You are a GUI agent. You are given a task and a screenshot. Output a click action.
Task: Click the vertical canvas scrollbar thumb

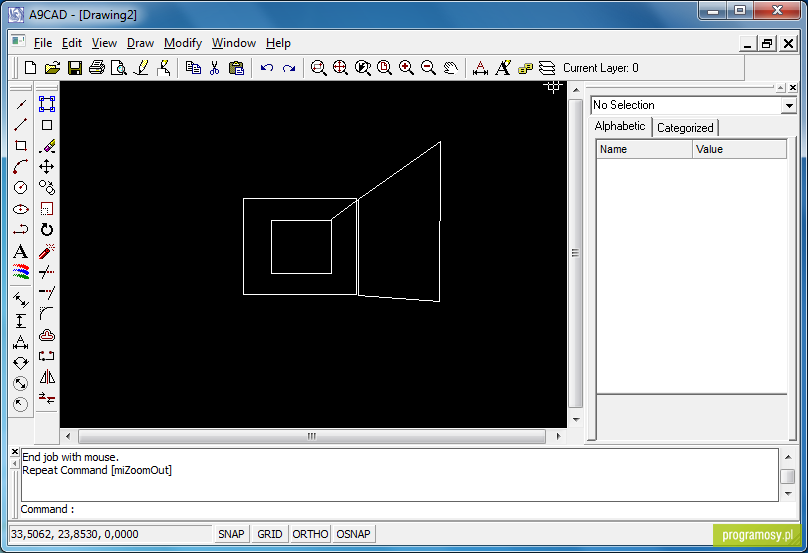[576, 253]
